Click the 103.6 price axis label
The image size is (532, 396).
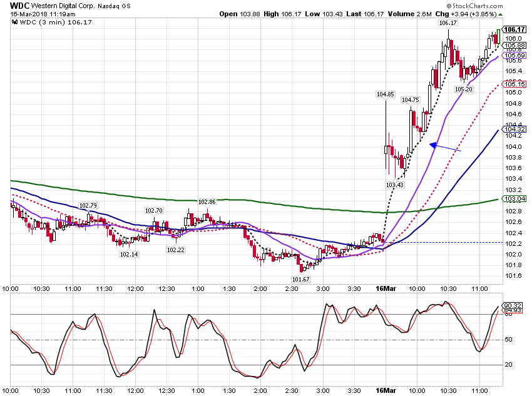[513, 168]
